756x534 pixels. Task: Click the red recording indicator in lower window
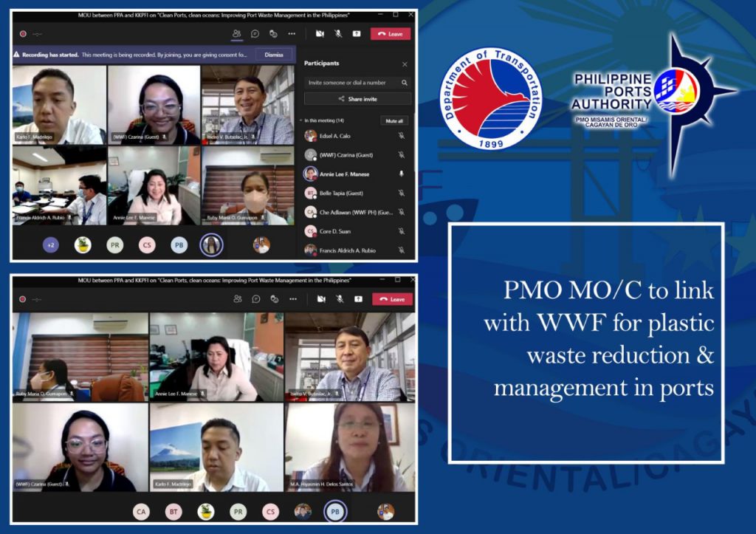[x=22, y=299]
